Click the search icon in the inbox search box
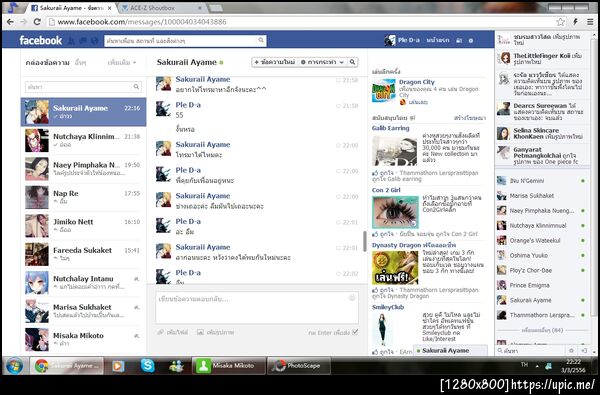Screen dimensions: 600x395 [x=136, y=87]
